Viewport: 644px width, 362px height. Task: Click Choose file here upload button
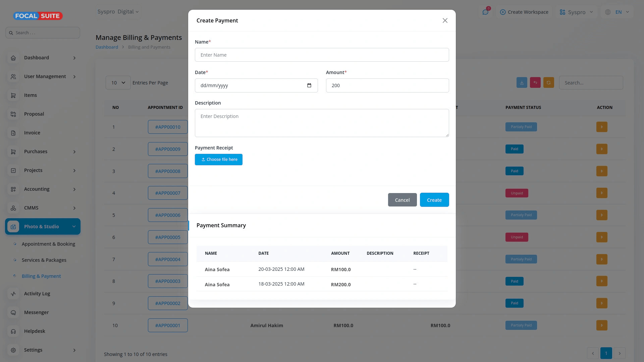click(219, 160)
